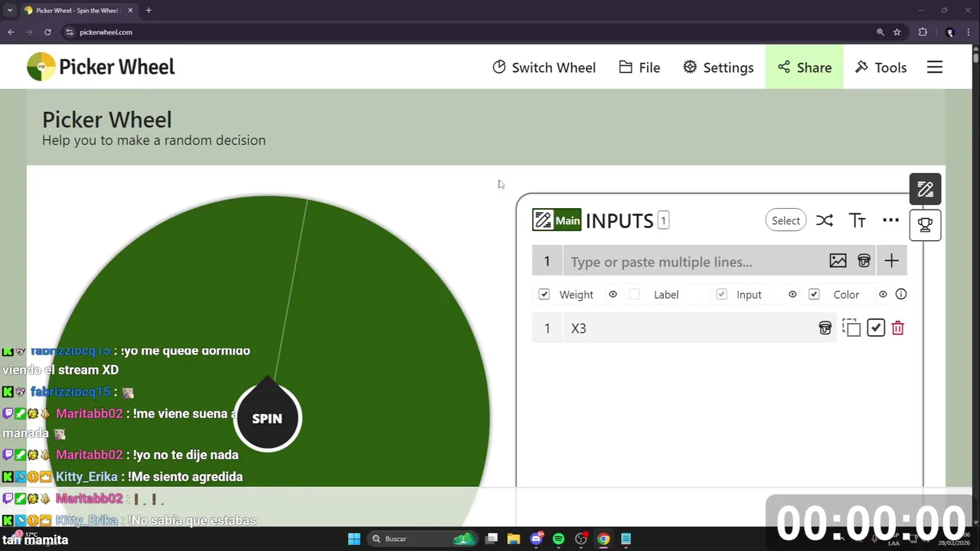Close the Picker Wheel tab
The width and height of the screenshot is (980, 551).
(x=130, y=11)
